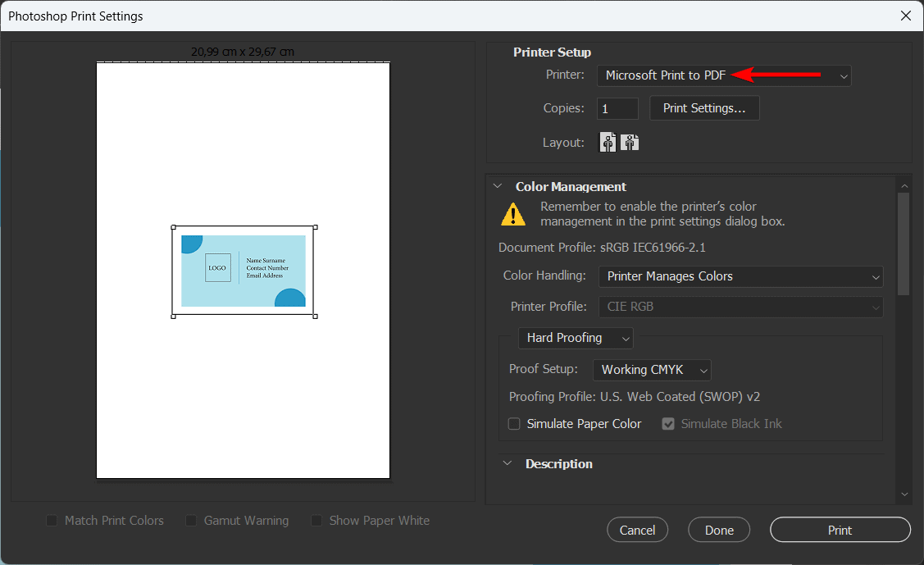
Task: Click bottom-left resize handle of preview image
Action: 173,317
